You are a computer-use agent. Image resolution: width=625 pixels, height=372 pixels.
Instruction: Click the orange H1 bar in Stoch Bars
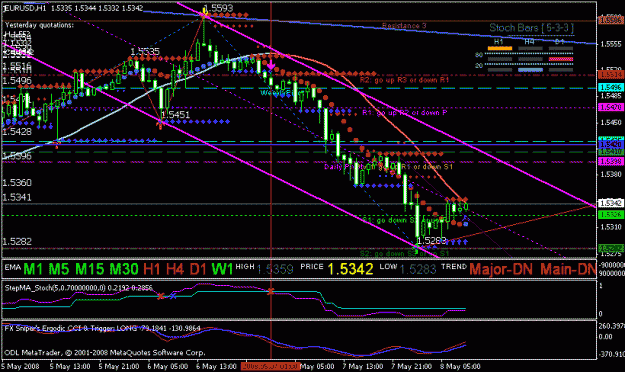point(500,48)
